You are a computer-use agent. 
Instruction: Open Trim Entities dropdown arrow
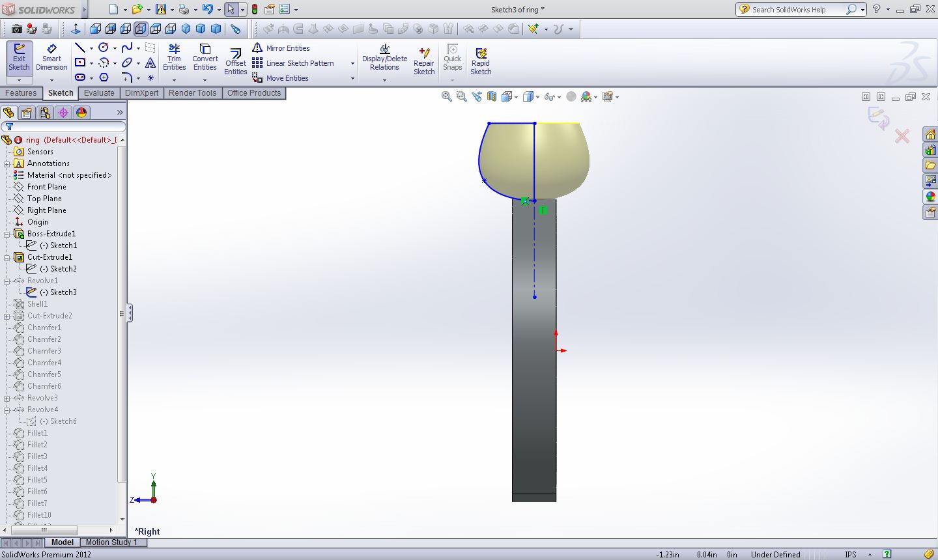point(174,80)
